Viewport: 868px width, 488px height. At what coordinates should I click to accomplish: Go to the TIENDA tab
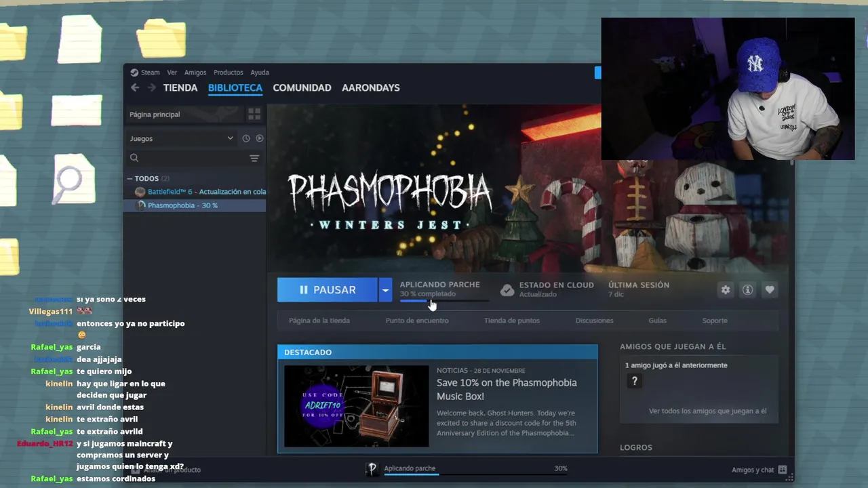coord(180,87)
